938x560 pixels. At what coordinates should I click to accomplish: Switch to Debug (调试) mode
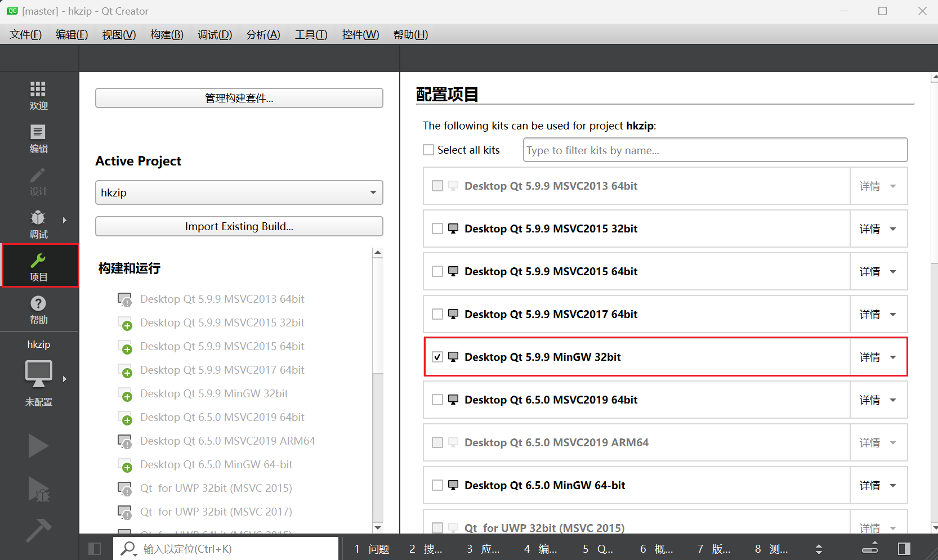pos(38,224)
